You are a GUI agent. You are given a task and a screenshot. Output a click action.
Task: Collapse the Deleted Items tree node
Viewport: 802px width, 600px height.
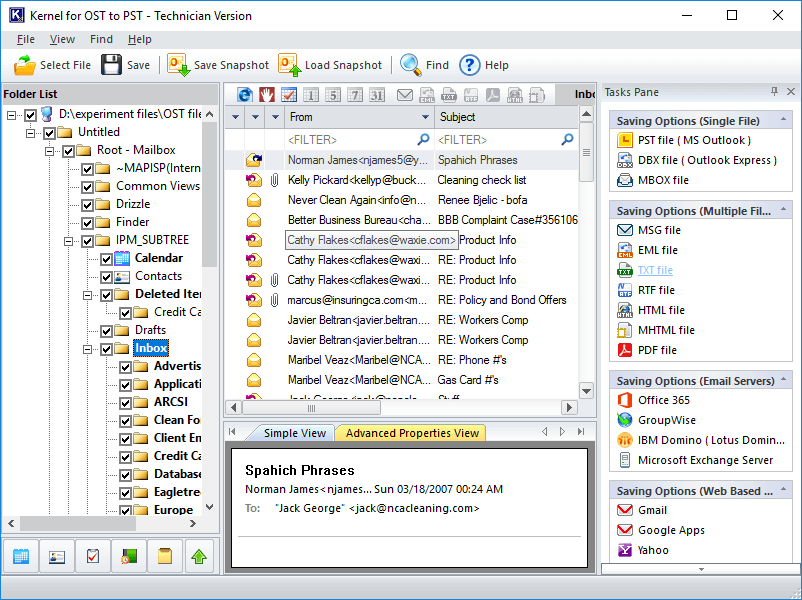(x=87, y=295)
